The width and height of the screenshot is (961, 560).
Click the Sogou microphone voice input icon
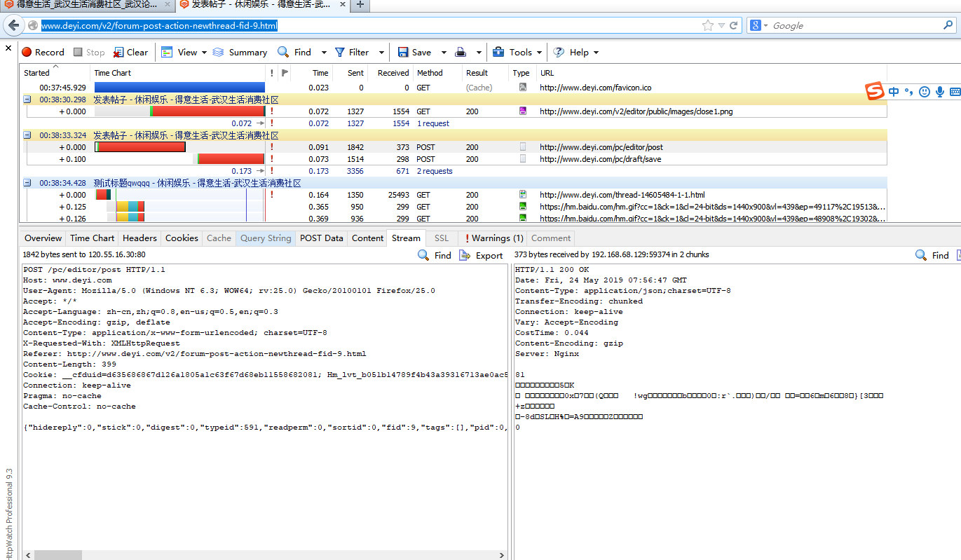click(939, 92)
